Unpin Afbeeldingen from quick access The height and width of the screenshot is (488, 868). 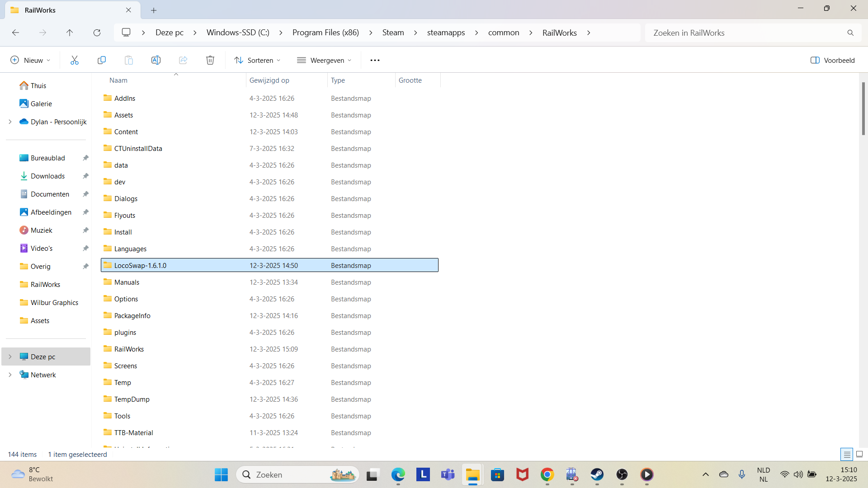(x=85, y=212)
